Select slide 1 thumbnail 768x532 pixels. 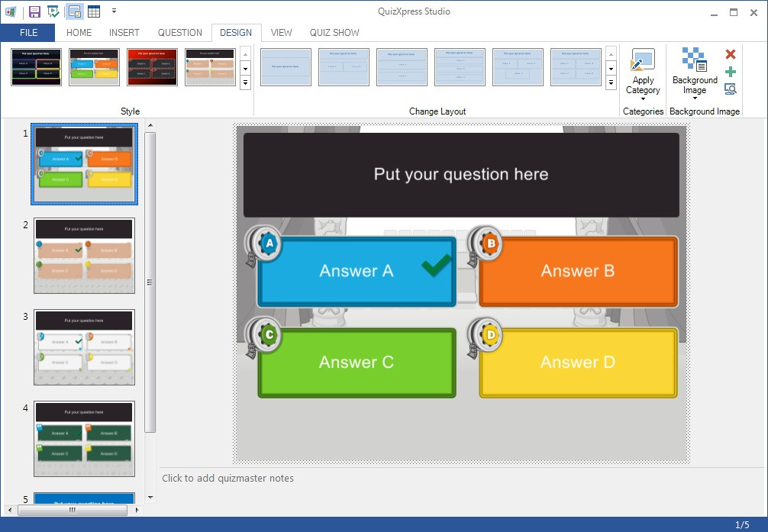[84, 164]
